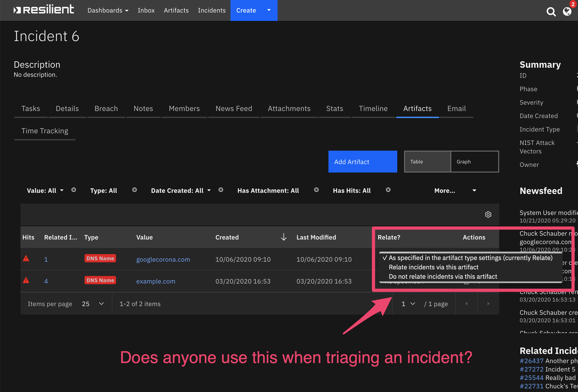578x392 pixels.
Task: Select 'As specified in the artifact type settings'
Action: (470, 258)
